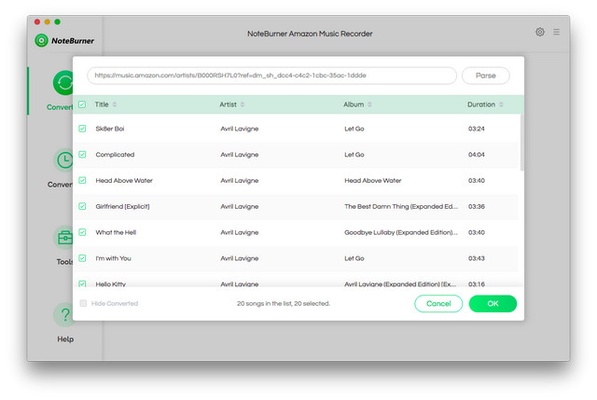597x400 pixels.
Task: Toggle the select-all checkbox in header
Action: pos(82,104)
